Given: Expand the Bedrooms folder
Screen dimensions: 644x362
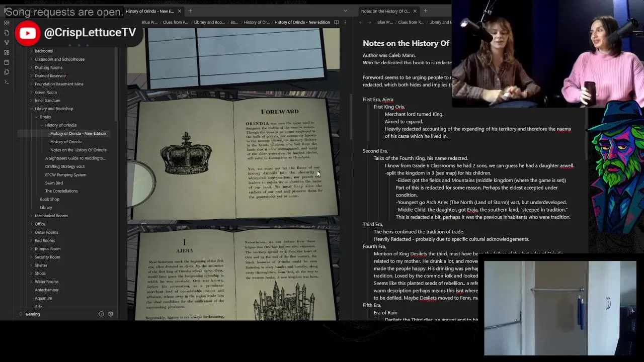Looking at the screenshot, I should pos(31,51).
